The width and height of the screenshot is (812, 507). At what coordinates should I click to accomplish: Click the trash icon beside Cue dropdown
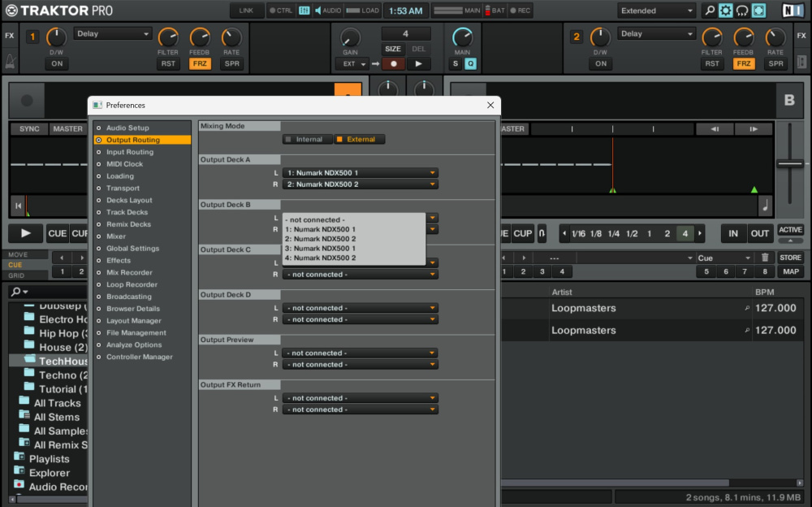765,258
